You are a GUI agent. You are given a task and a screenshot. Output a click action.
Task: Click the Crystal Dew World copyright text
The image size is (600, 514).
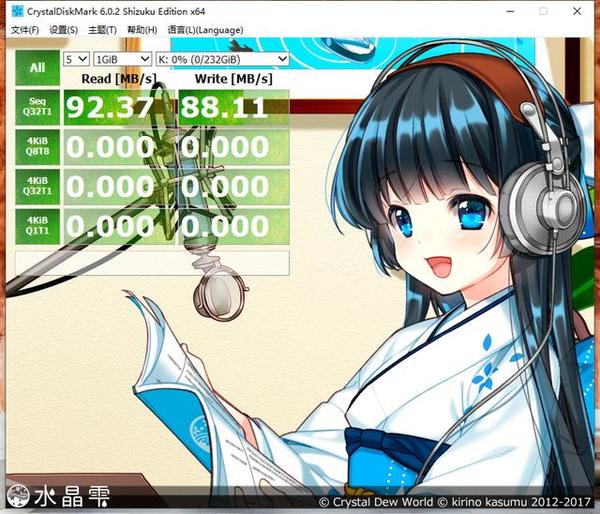point(455,502)
